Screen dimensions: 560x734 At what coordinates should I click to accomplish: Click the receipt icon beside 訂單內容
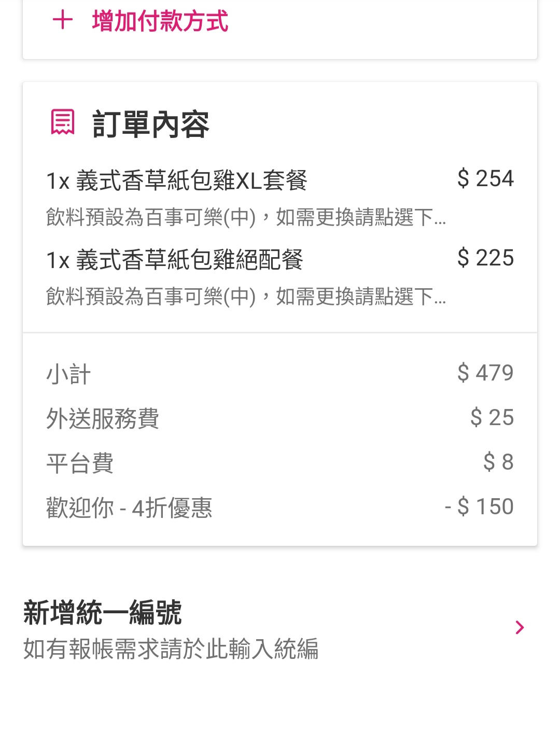click(63, 123)
